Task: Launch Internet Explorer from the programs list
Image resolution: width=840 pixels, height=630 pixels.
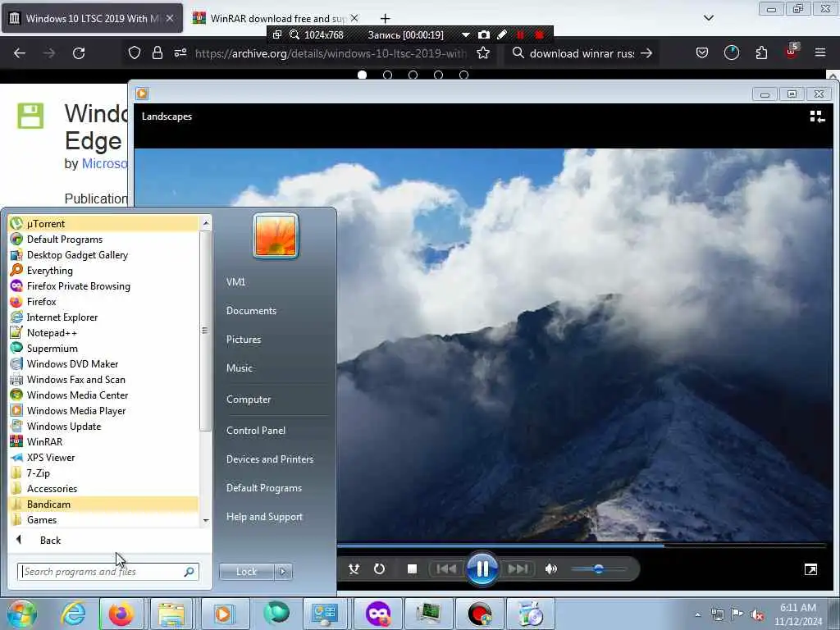Action: tap(103, 317)
